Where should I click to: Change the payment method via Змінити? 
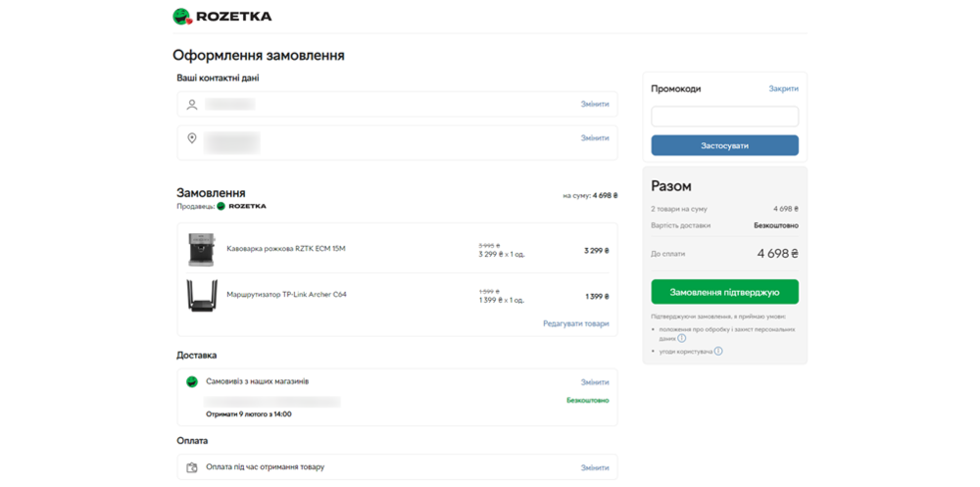pyautogui.click(x=594, y=467)
